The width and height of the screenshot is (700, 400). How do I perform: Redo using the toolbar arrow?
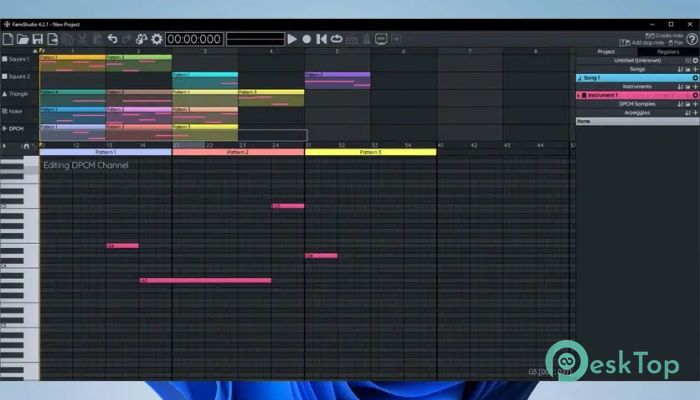(127, 39)
